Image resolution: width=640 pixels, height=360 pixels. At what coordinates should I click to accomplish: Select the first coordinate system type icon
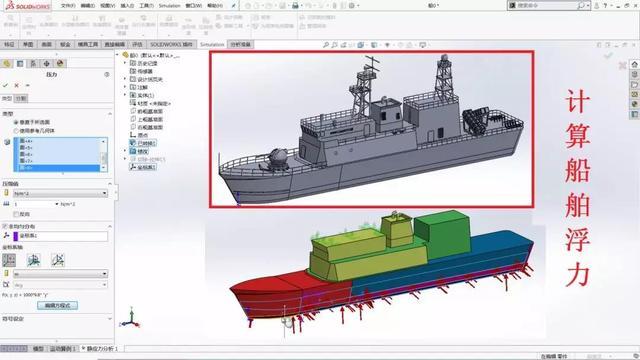[x=9, y=260]
